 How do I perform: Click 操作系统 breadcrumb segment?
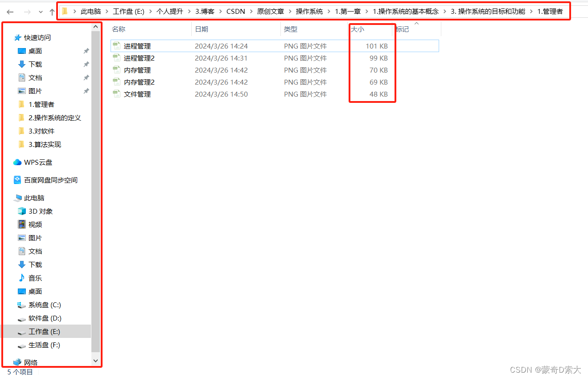click(x=309, y=12)
